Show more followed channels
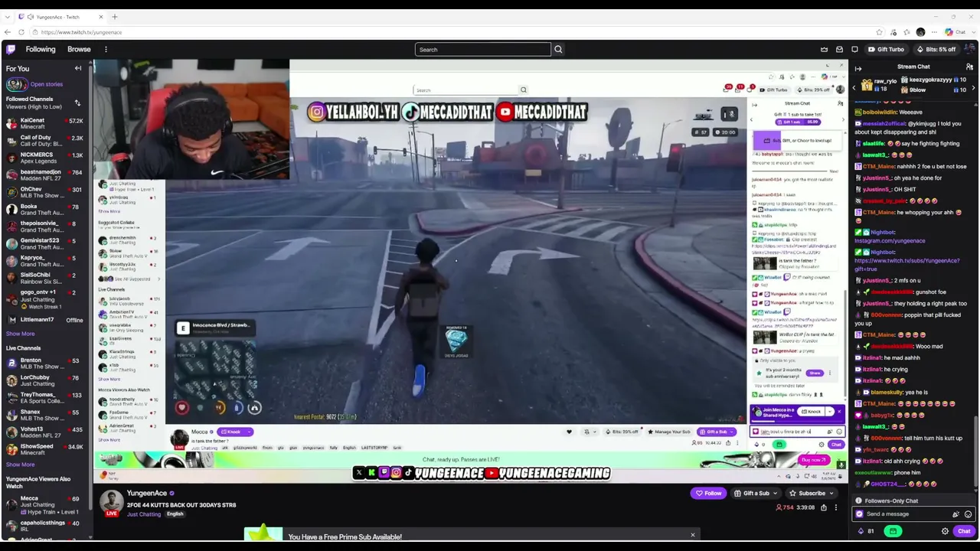Image resolution: width=980 pixels, height=551 pixels. 21,334
